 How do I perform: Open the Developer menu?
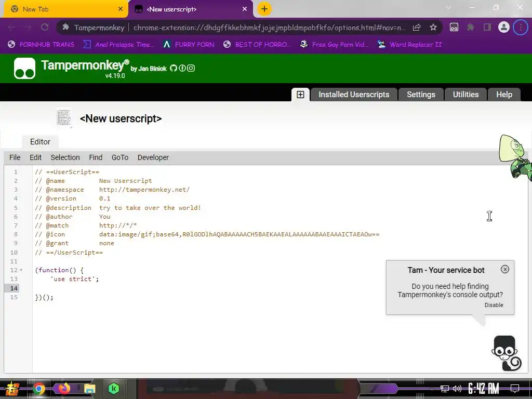(153, 157)
